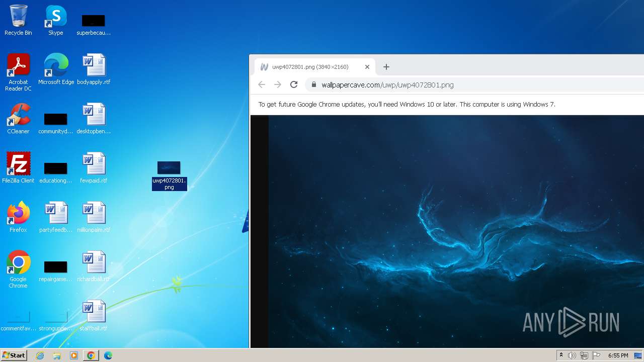The height and width of the screenshot is (362, 644).
Task: Close the uwp4072801.png tab
Action: tap(367, 67)
